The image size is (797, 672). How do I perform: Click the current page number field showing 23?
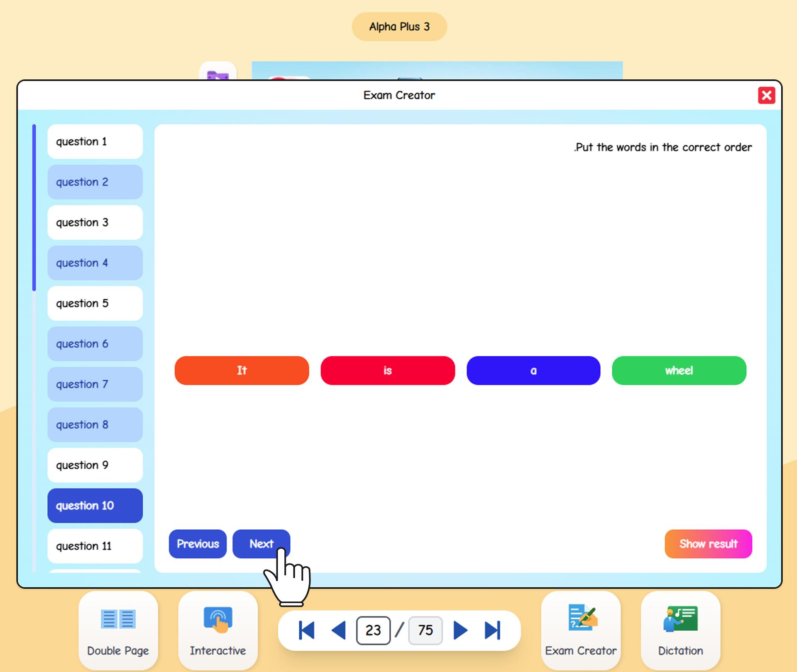[373, 631]
